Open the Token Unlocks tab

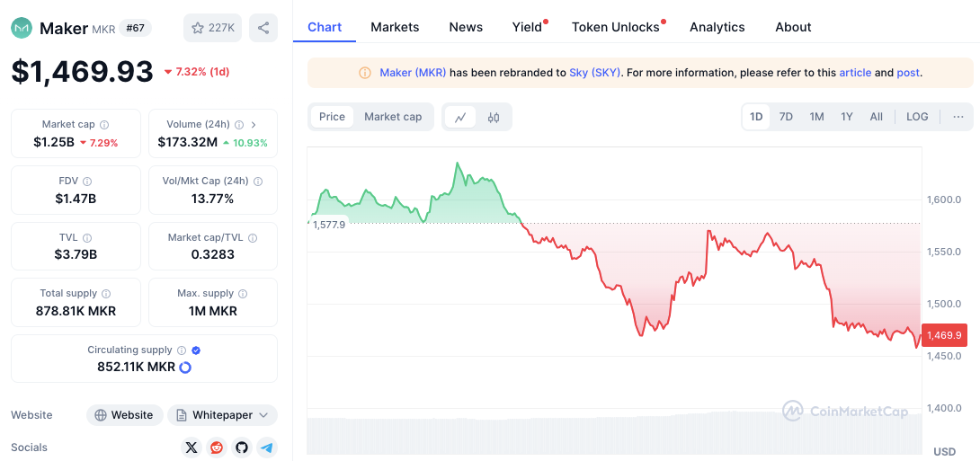(616, 27)
